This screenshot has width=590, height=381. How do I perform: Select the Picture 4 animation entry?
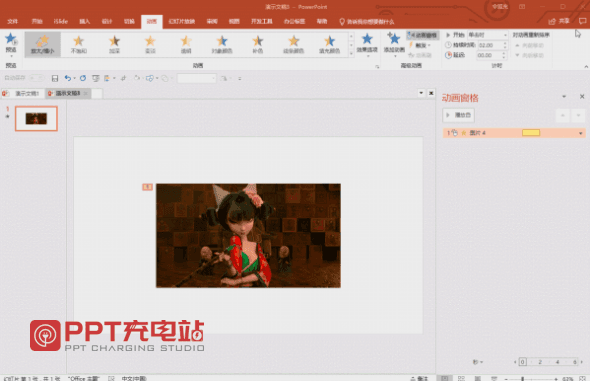[514, 133]
